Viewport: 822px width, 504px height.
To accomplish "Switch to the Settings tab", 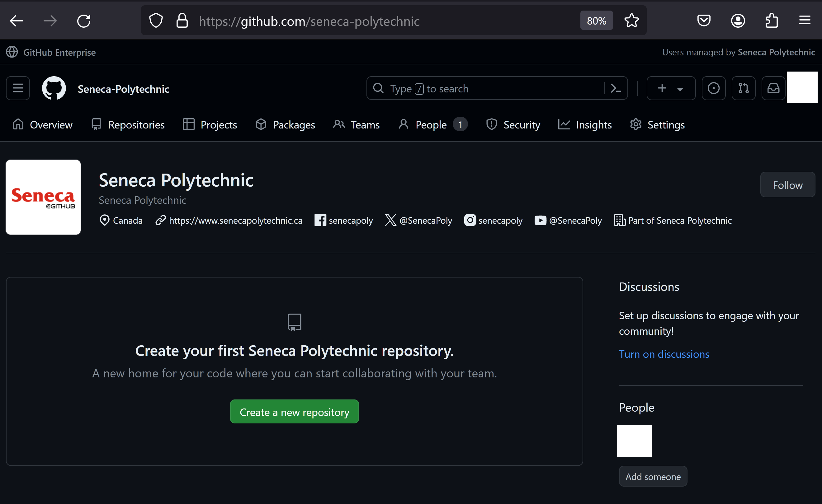I will [x=657, y=125].
